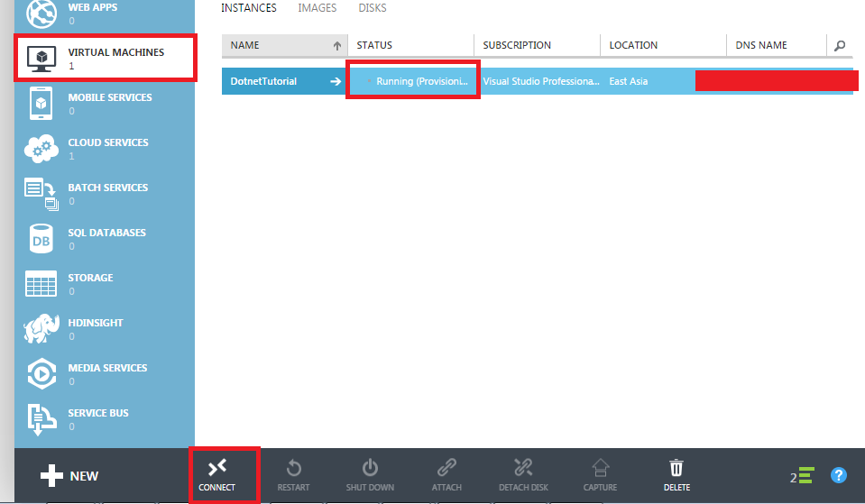865x504 pixels.
Task: Switch to the Instances tab
Action: click(x=249, y=8)
